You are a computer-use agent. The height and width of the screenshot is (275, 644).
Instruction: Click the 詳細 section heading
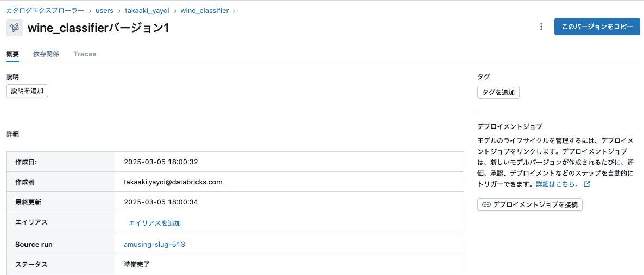(x=12, y=134)
